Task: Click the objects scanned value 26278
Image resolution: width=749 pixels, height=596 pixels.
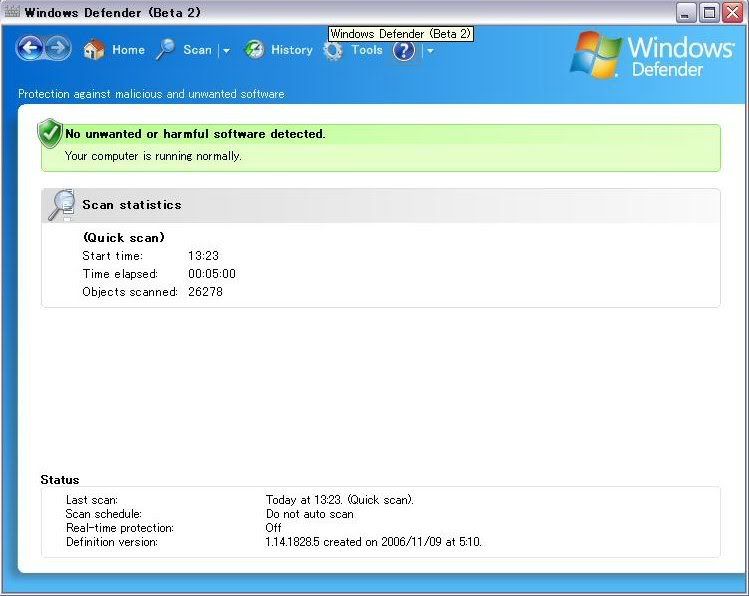Action: [x=205, y=292]
